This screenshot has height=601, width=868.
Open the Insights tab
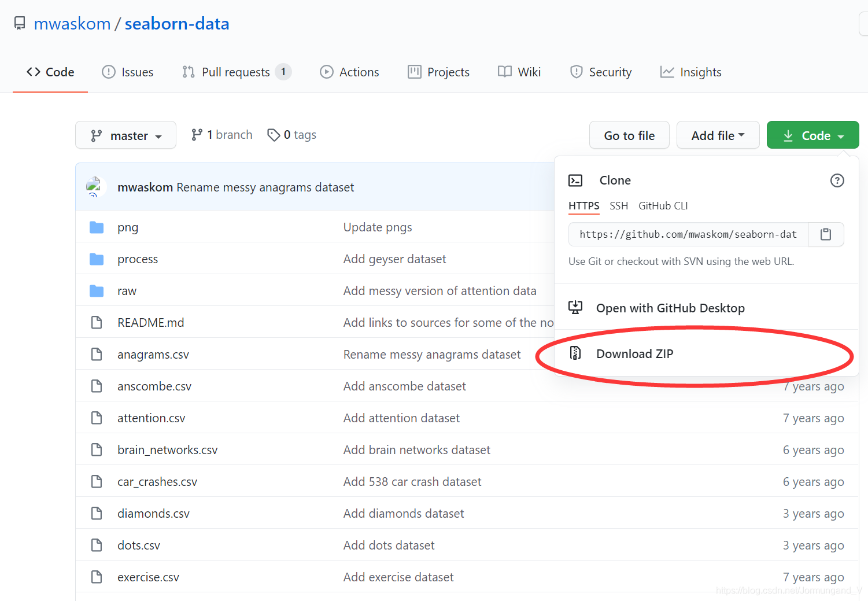coord(691,72)
